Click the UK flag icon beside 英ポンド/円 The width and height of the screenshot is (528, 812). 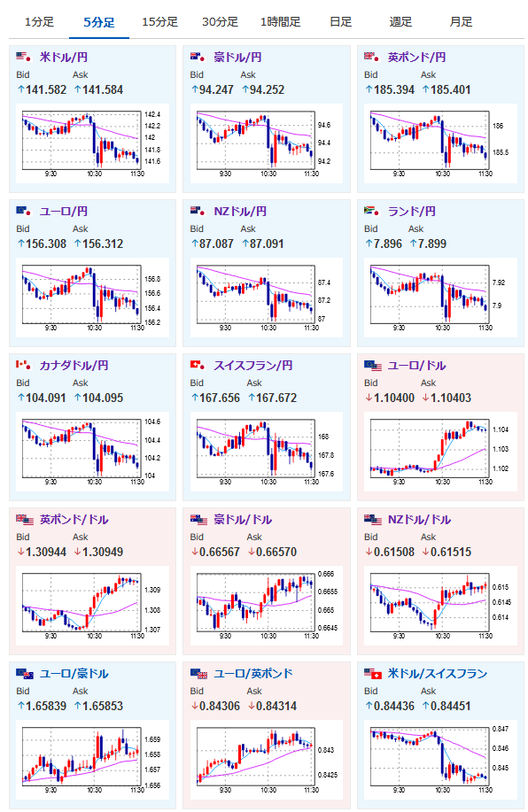pos(371,57)
